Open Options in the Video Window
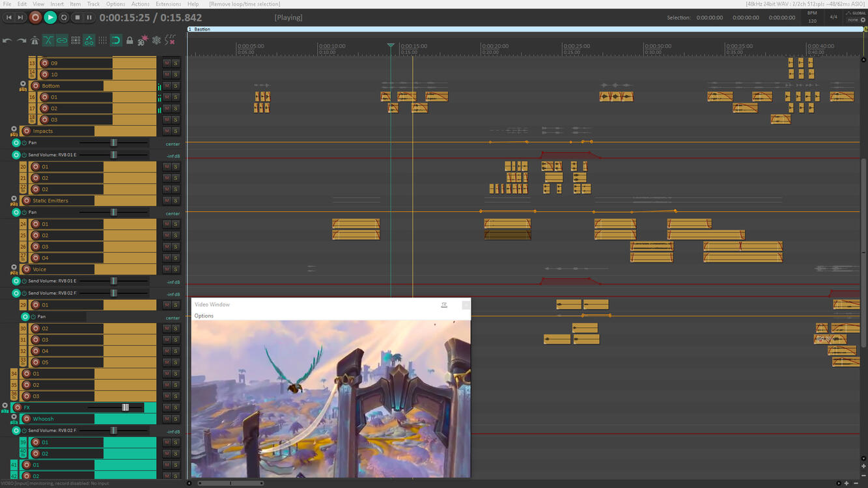This screenshot has height=488, width=868. tap(204, 316)
